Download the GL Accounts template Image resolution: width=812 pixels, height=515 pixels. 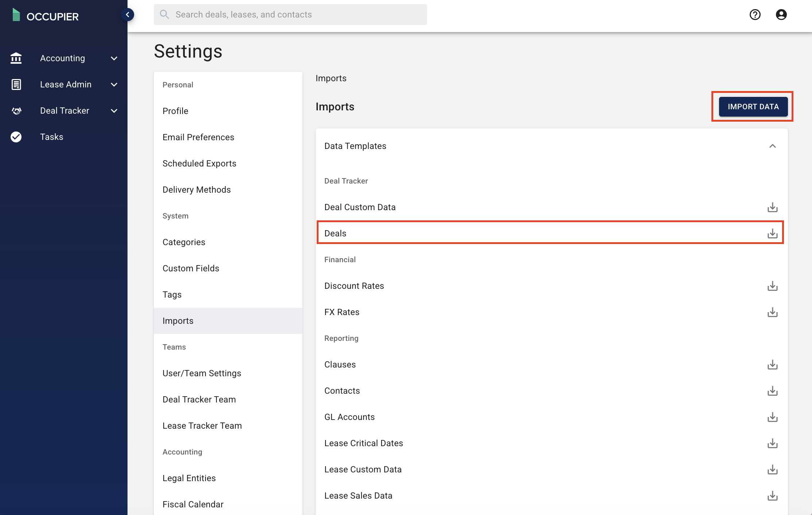click(x=772, y=417)
